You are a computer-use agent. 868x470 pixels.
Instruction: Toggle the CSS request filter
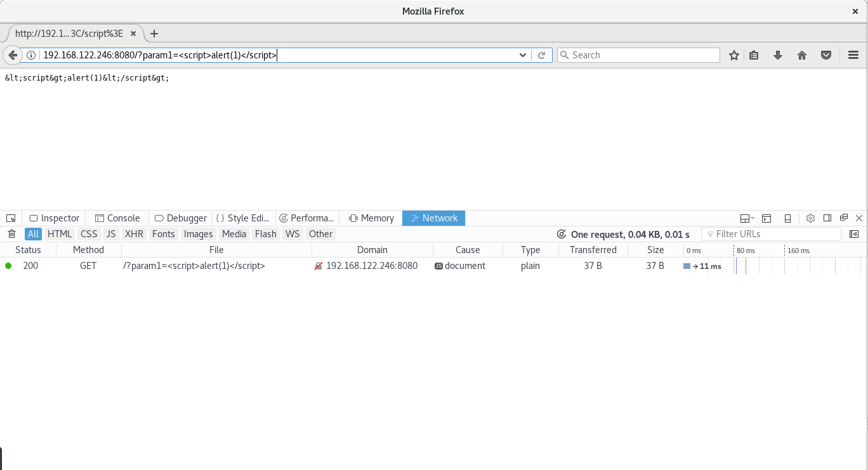click(89, 234)
